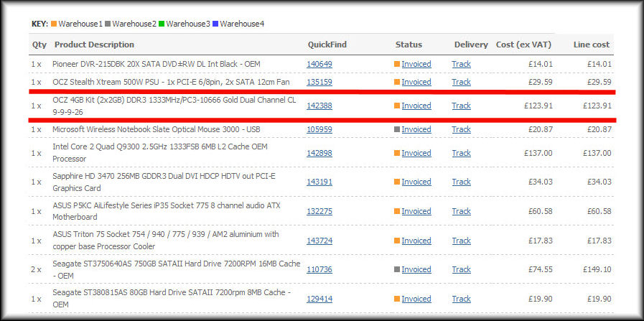Click Invoiced status for Seagate 80GB drive
This screenshot has width=644, height=321.
click(416, 299)
